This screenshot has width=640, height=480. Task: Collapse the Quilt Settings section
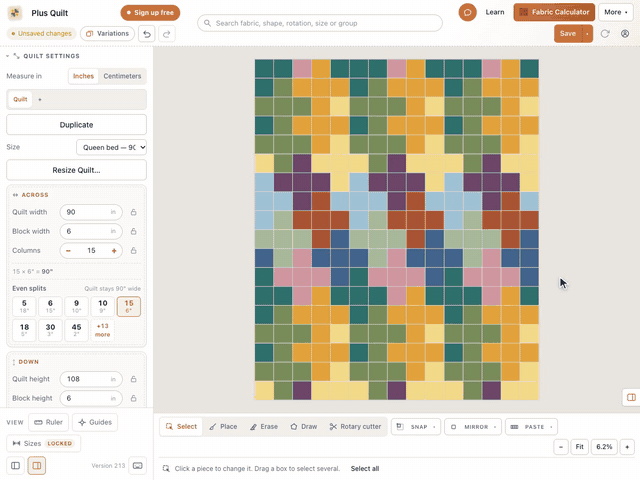[7, 56]
